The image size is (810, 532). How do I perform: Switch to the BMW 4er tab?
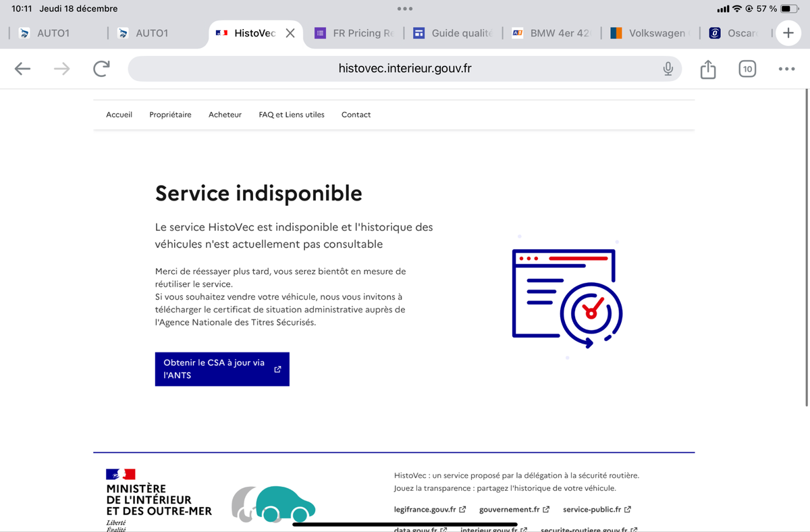552,33
